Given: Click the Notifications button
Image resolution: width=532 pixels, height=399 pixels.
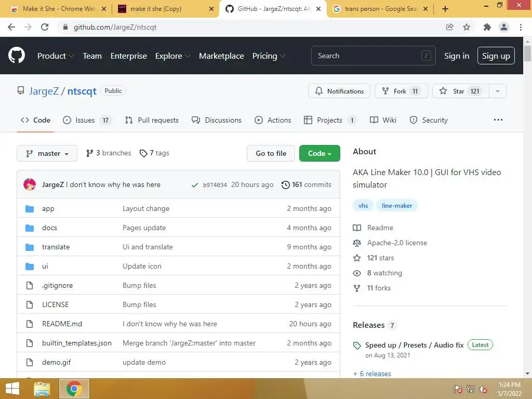Looking at the screenshot, I should click(x=339, y=91).
